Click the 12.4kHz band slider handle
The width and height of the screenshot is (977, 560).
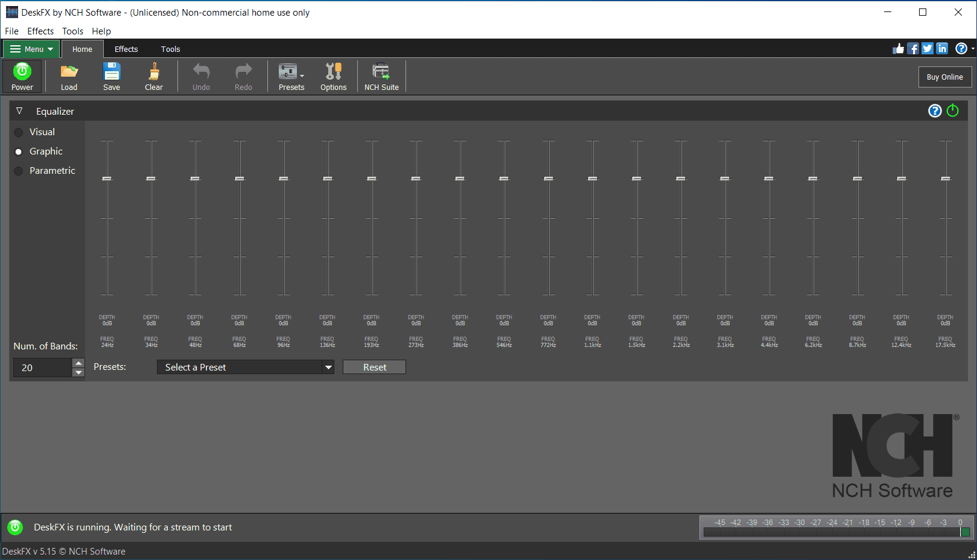902,179
